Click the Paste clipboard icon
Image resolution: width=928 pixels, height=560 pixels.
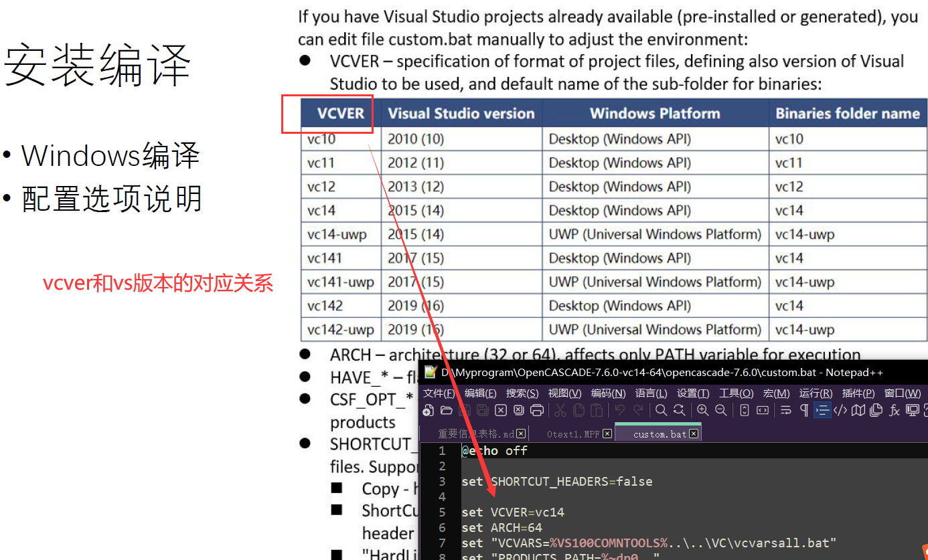pos(597,410)
